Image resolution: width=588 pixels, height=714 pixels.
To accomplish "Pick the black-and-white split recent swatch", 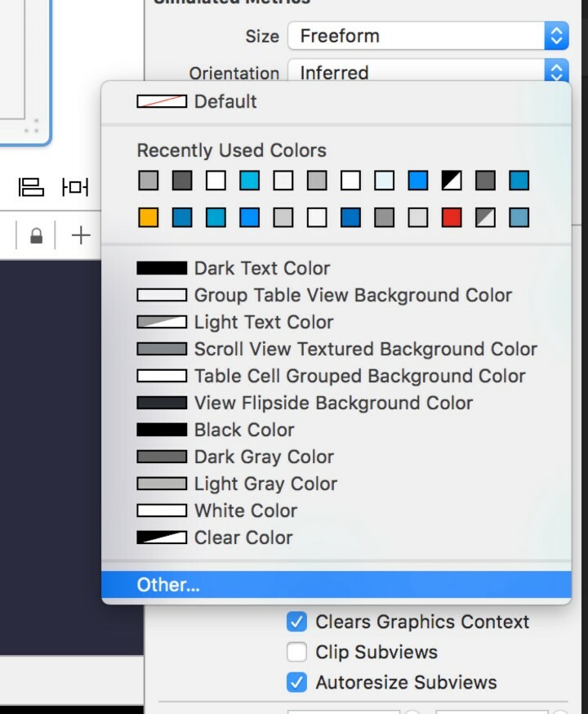I will click(452, 181).
